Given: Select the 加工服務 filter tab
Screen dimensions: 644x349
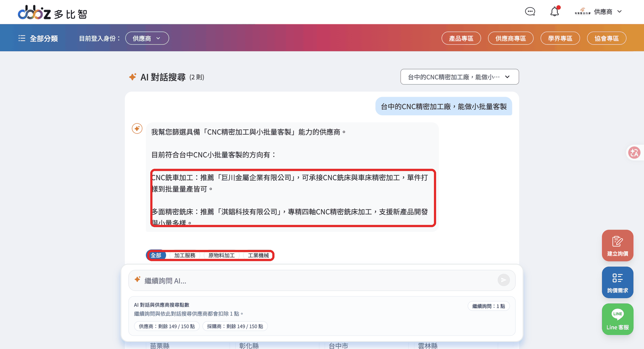Looking at the screenshot, I should (x=185, y=255).
